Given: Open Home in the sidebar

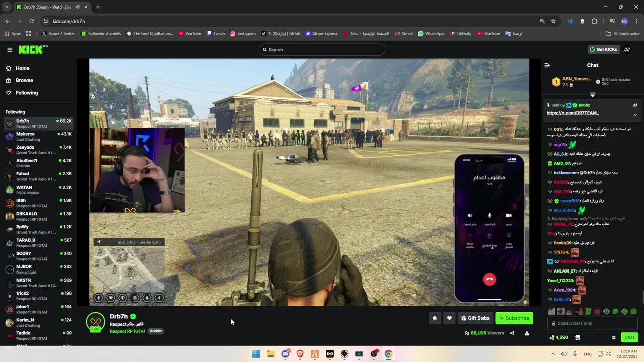Looking at the screenshot, I should click(22, 68).
